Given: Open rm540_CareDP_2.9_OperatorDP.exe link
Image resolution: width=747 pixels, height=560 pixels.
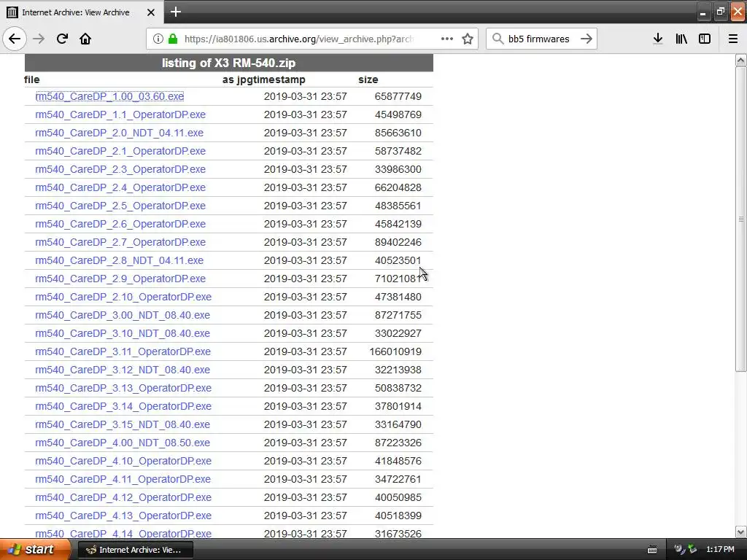Looking at the screenshot, I should pyautogui.click(x=120, y=279).
